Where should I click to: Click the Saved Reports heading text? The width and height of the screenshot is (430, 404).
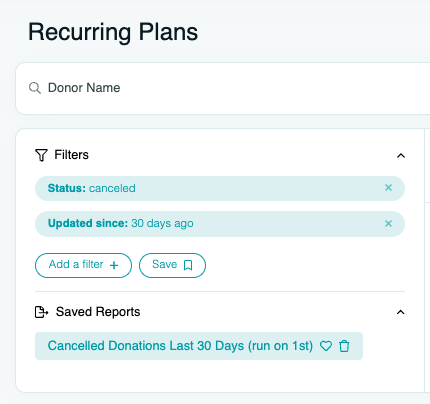coord(98,312)
